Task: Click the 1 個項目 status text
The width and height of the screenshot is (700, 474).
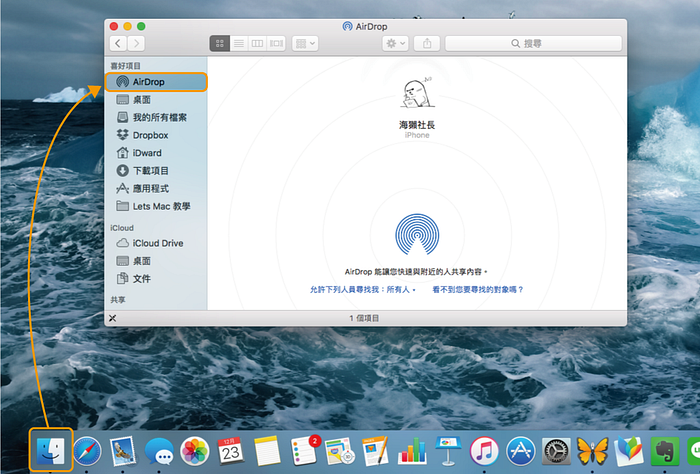Action: coord(364,318)
